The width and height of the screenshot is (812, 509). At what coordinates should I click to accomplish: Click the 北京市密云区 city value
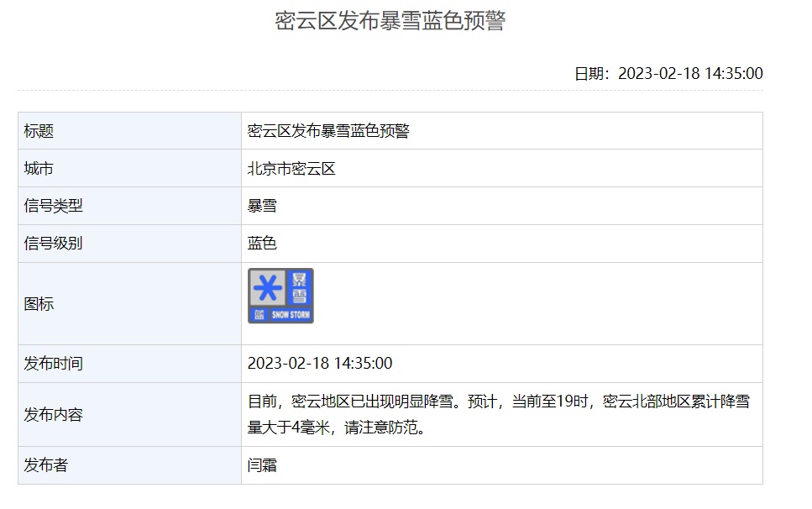291,169
